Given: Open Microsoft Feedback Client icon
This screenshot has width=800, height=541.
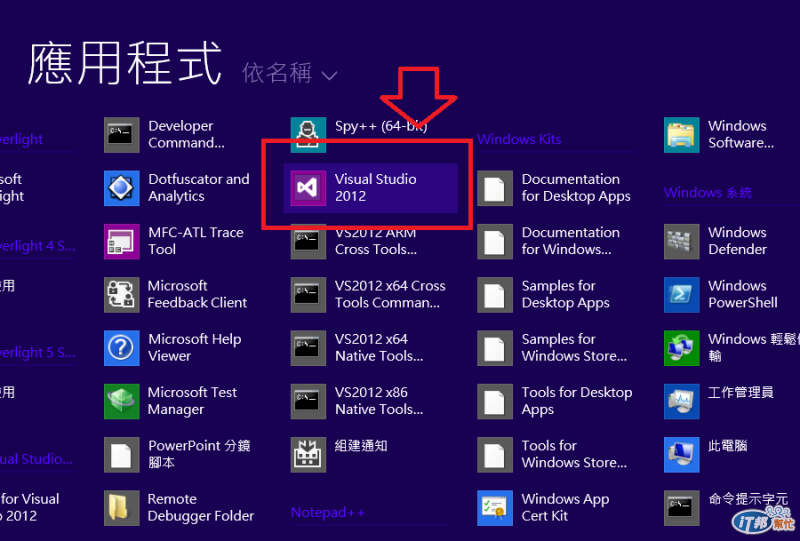Looking at the screenshot, I should [x=121, y=294].
